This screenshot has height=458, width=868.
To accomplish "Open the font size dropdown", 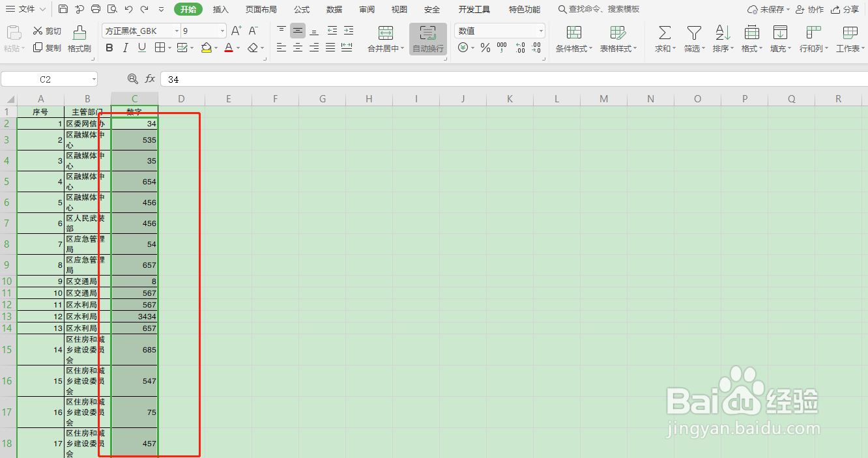I will 222,31.
